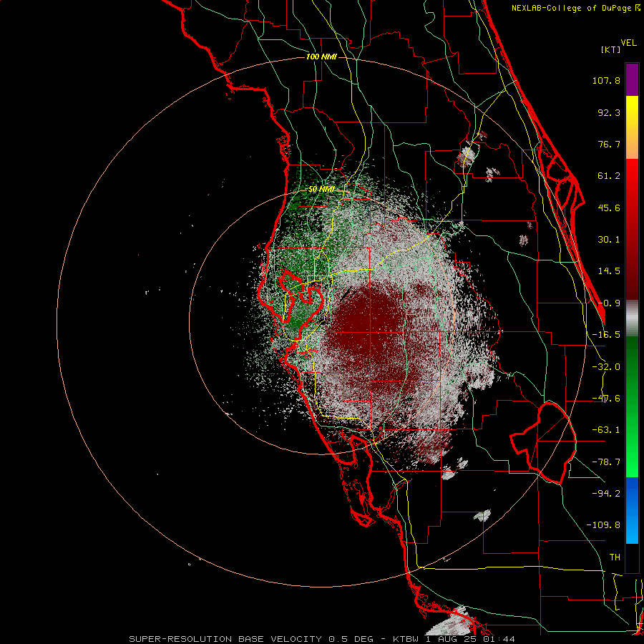Click the purple segment of color bar

tap(632, 79)
